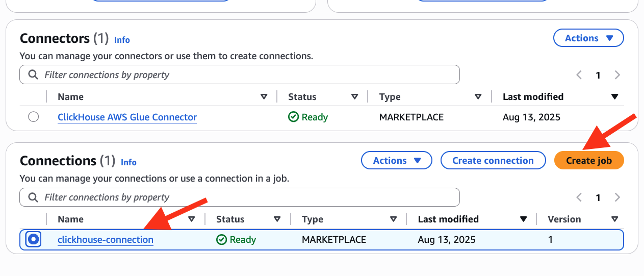Open the Info link beside Connections
The width and height of the screenshot is (644, 276).
128,162
